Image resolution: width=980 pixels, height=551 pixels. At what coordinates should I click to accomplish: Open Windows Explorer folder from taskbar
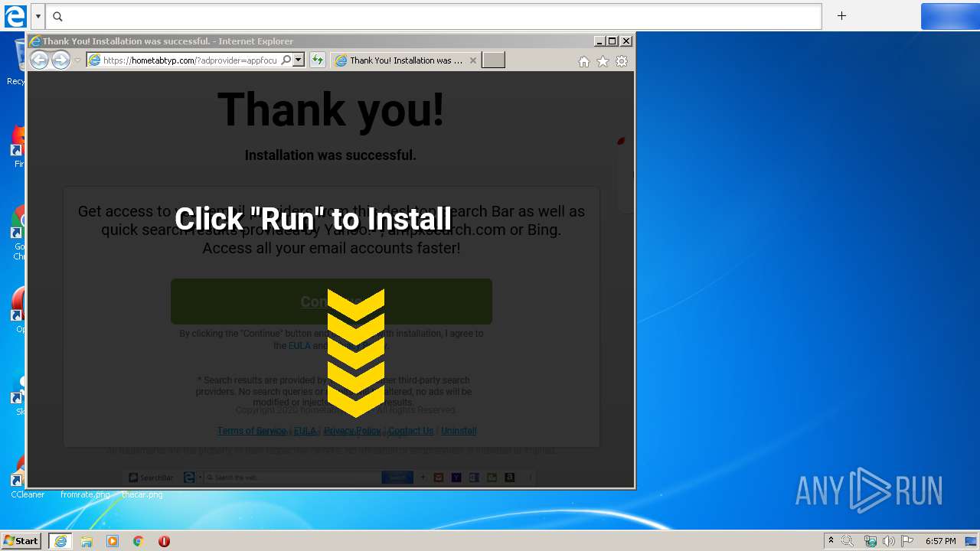click(x=87, y=541)
